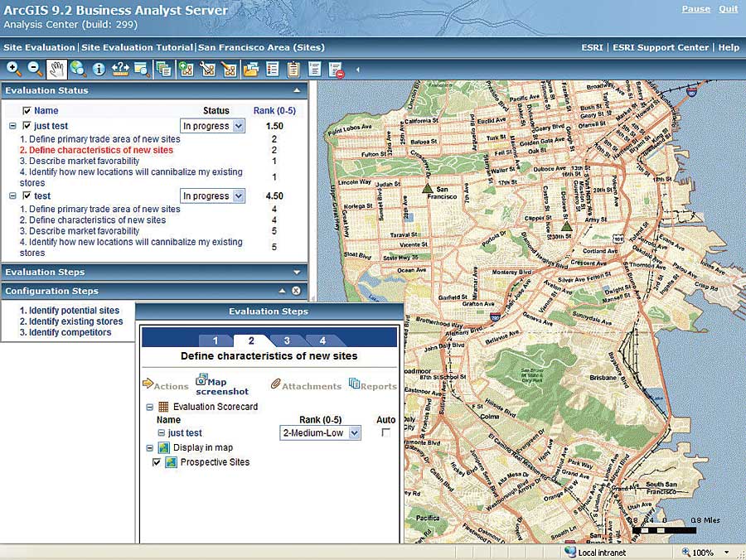Switch to step tab 1
Screen dimensions: 746x560
point(215,340)
